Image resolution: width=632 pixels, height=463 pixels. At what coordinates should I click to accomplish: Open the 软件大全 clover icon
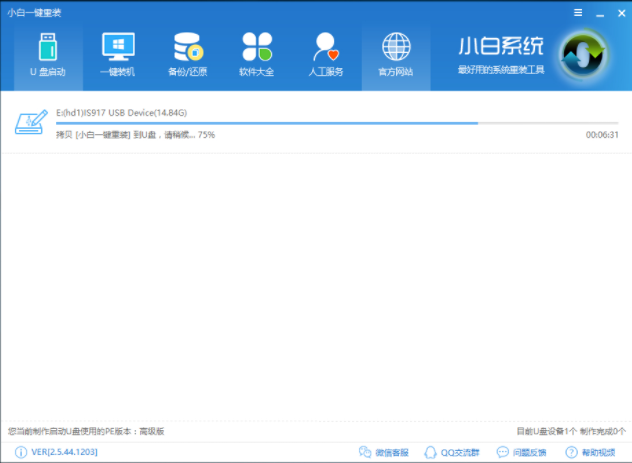pos(257,48)
